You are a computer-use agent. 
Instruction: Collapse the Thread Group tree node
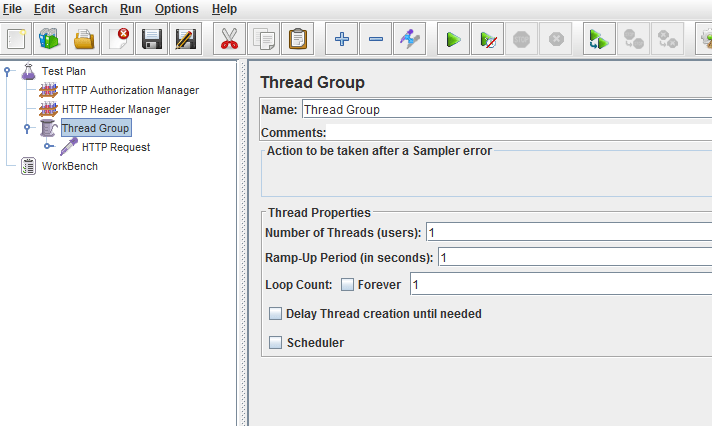pos(28,129)
